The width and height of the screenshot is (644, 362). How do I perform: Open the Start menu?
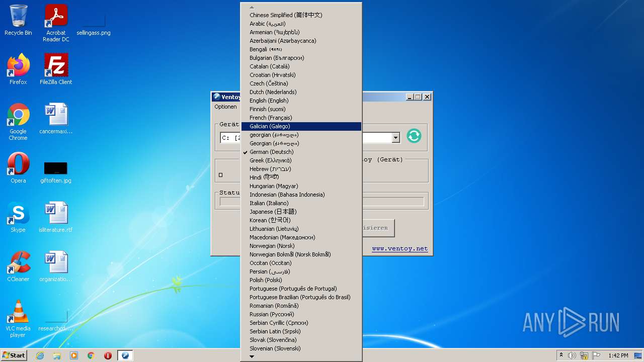point(14,355)
